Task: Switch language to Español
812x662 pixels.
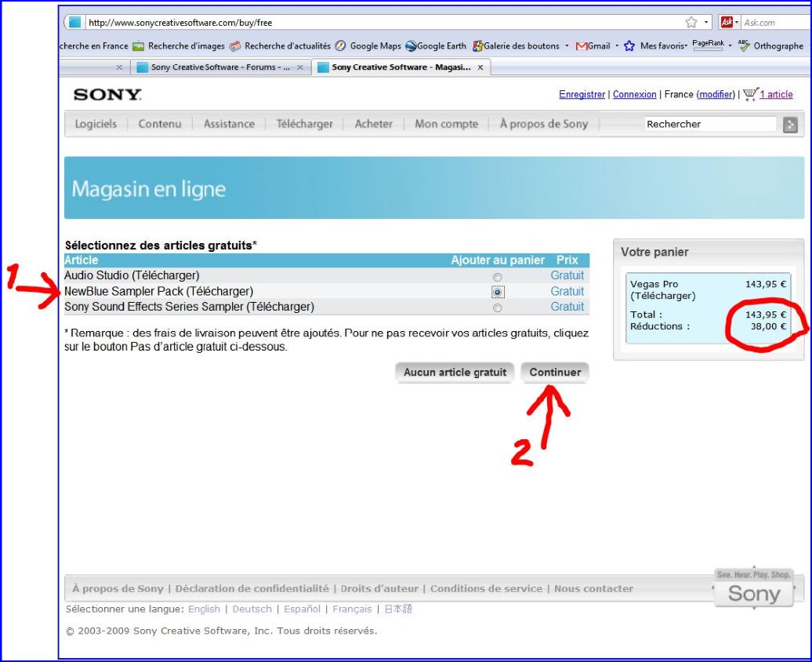Action: point(302,609)
